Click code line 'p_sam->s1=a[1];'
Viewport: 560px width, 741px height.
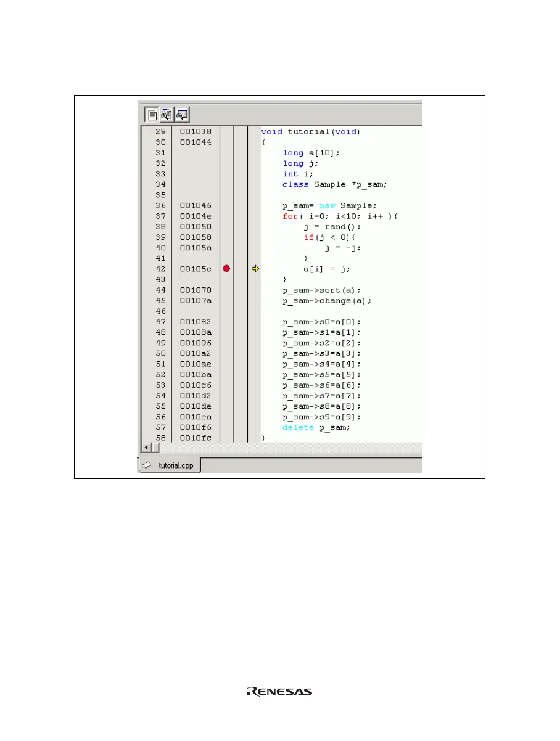pyautogui.click(x=321, y=332)
